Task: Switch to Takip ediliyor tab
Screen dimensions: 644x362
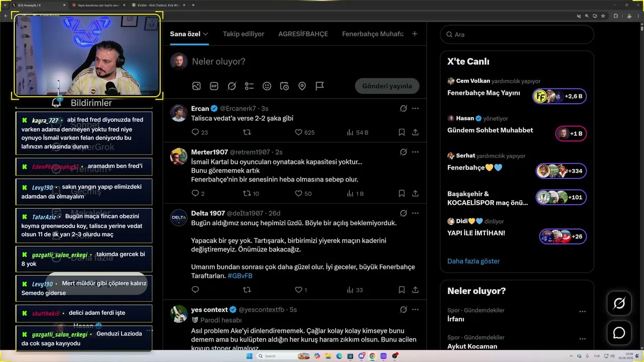Action: [244, 34]
